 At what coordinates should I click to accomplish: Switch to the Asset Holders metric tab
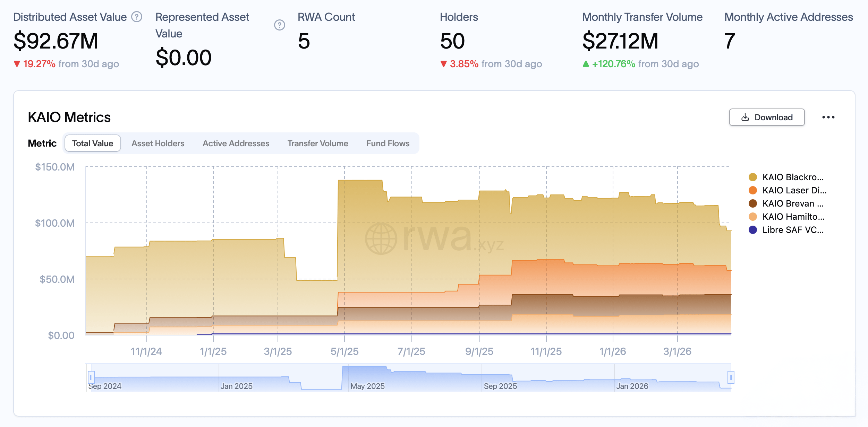coord(158,143)
